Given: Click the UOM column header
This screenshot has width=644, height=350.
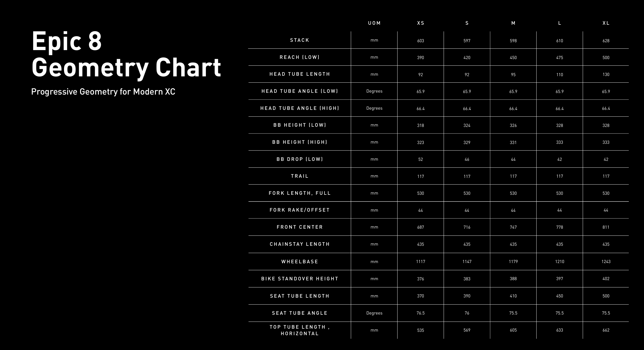Looking at the screenshot, I should [x=374, y=23].
